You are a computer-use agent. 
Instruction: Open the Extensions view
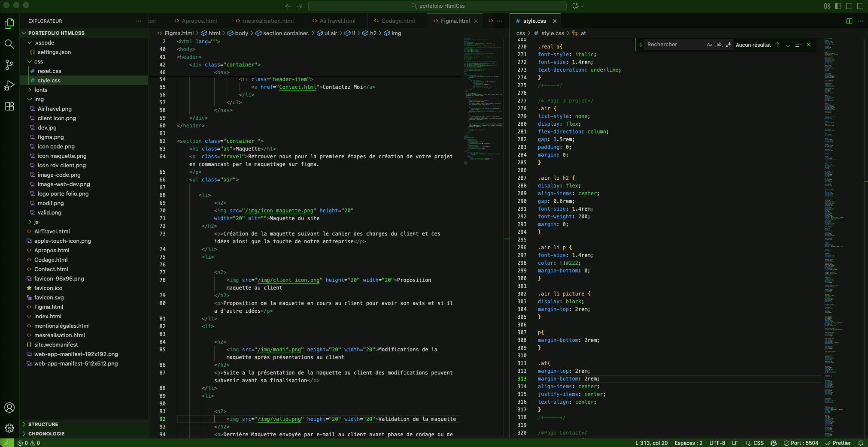tap(9, 106)
